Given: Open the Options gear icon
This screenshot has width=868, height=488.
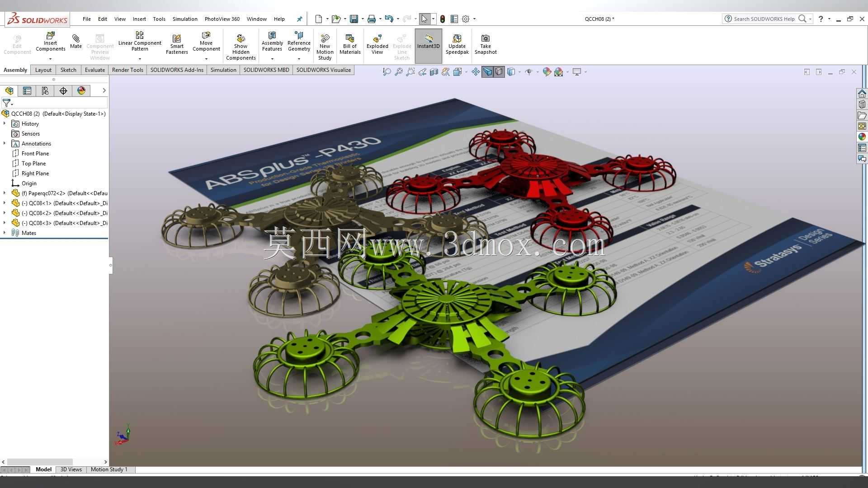Looking at the screenshot, I should point(466,19).
